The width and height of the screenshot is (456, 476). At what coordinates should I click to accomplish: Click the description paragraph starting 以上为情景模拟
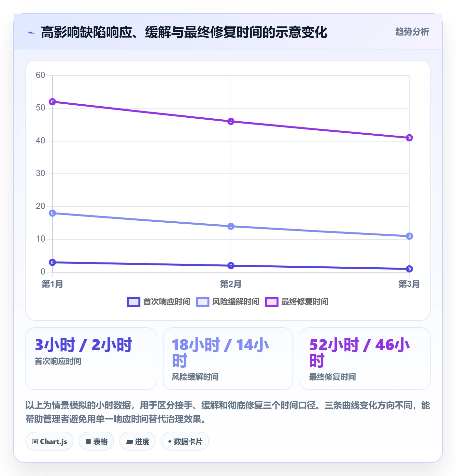tap(228, 412)
